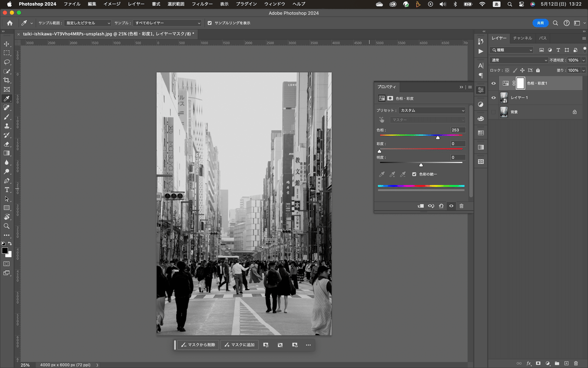Switch to the チャンネル tab

(x=522, y=38)
